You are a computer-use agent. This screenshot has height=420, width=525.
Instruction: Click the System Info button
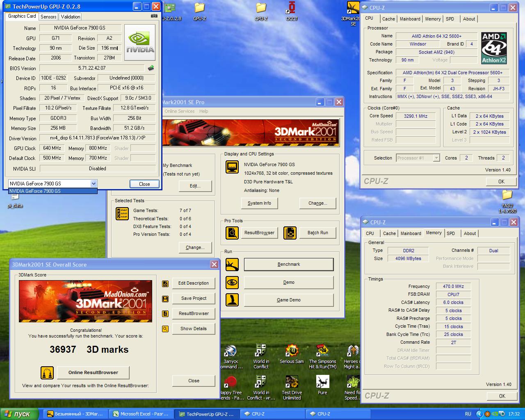click(259, 203)
